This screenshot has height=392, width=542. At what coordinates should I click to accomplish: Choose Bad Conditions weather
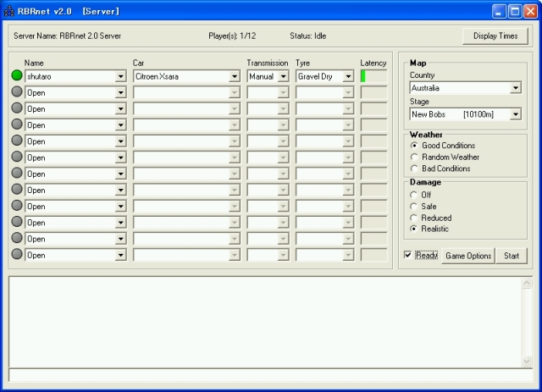(414, 168)
